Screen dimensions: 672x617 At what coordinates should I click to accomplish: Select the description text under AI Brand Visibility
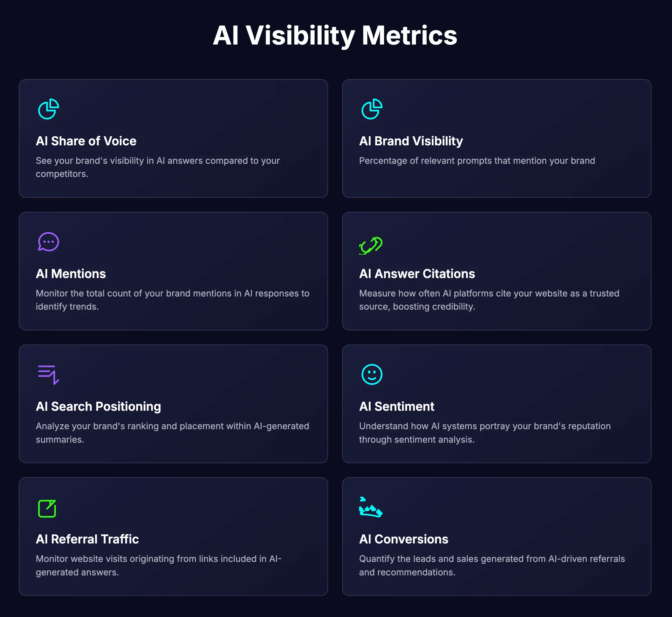[x=477, y=161]
